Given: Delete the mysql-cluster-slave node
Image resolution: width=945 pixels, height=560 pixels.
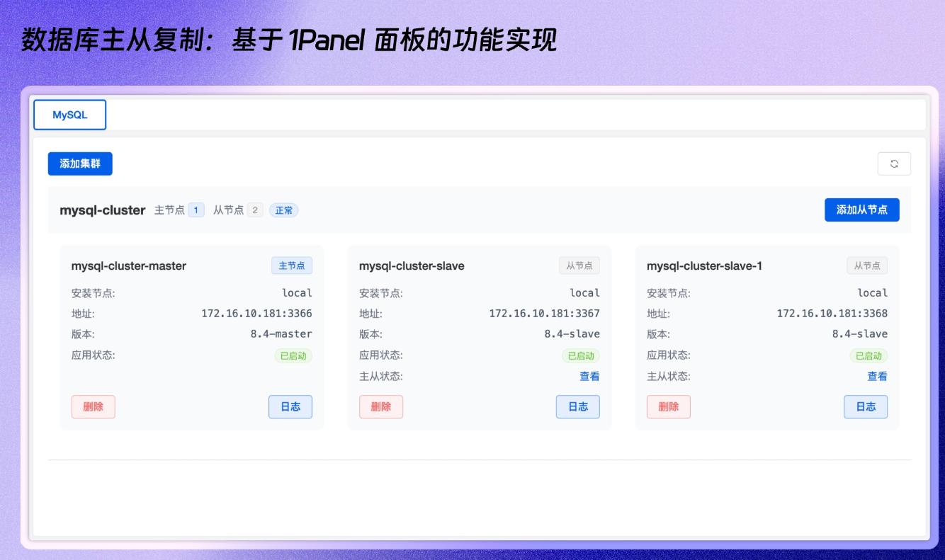Looking at the screenshot, I should click(381, 406).
